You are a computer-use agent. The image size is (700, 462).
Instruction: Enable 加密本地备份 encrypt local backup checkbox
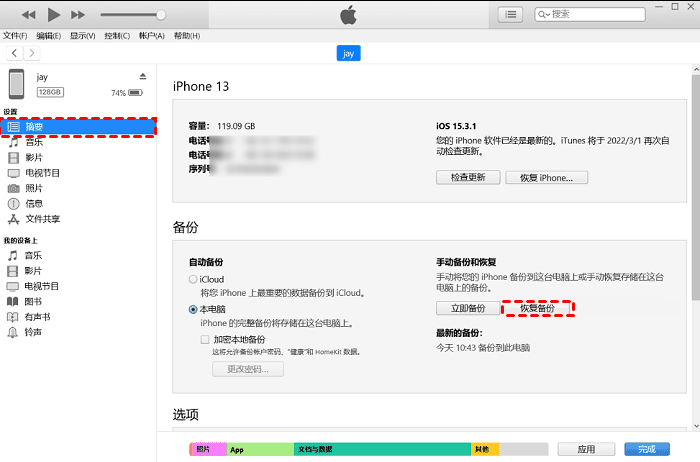pyautogui.click(x=205, y=340)
